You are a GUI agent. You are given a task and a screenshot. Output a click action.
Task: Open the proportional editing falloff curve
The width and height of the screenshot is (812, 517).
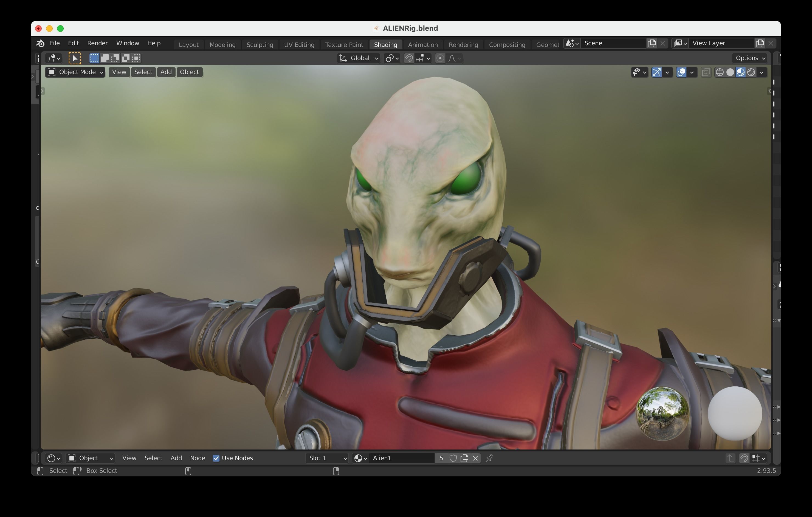pyautogui.click(x=455, y=58)
